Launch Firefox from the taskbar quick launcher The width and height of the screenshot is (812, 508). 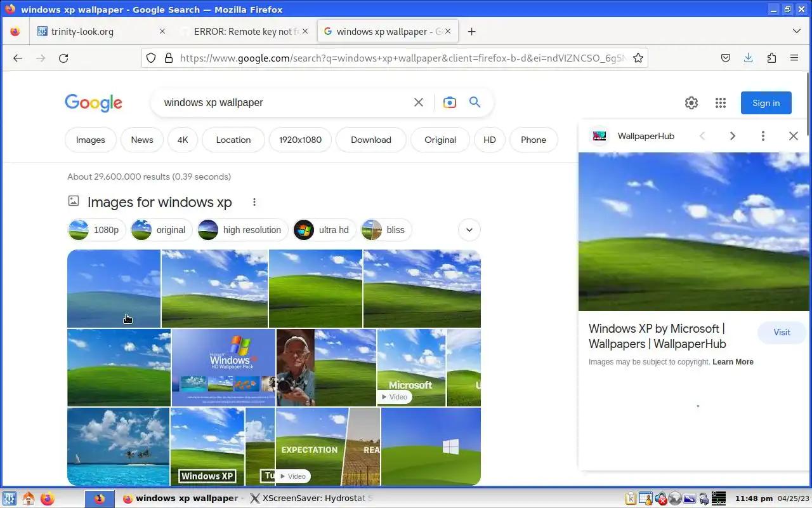click(48, 498)
